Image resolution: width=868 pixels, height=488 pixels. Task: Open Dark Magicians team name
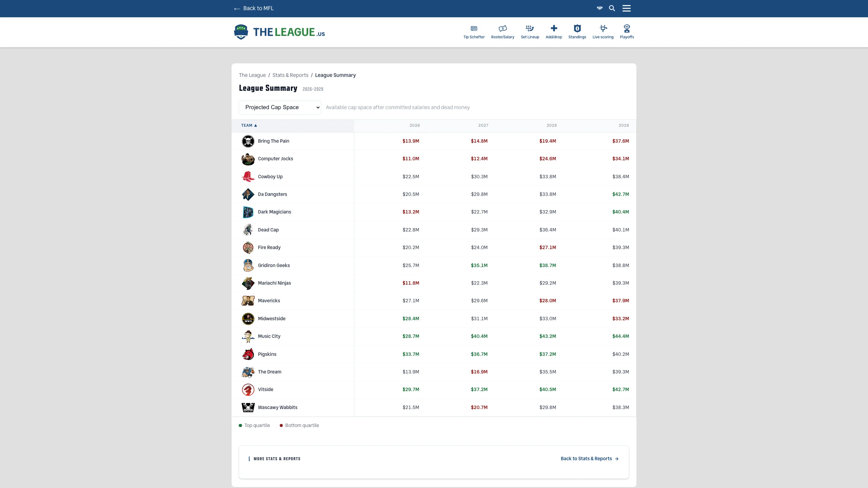(274, 212)
